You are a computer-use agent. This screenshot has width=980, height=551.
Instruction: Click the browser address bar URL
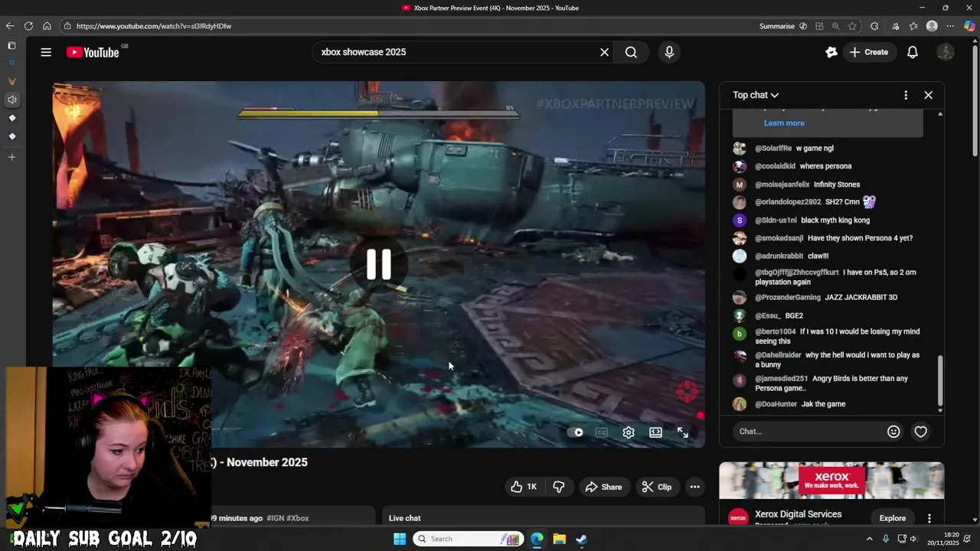(x=154, y=26)
